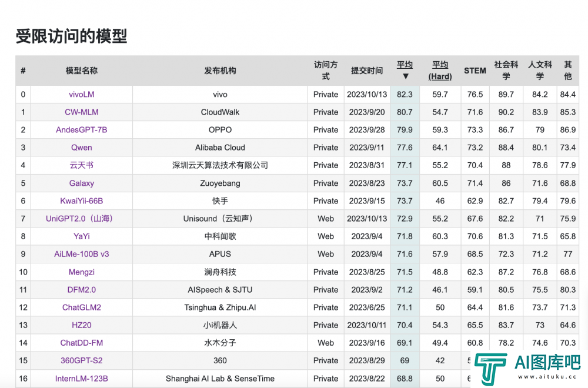Click the 2023/9/28 date in AndesGPT-7B row
The image size is (588, 388).
(x=367, y=130)
